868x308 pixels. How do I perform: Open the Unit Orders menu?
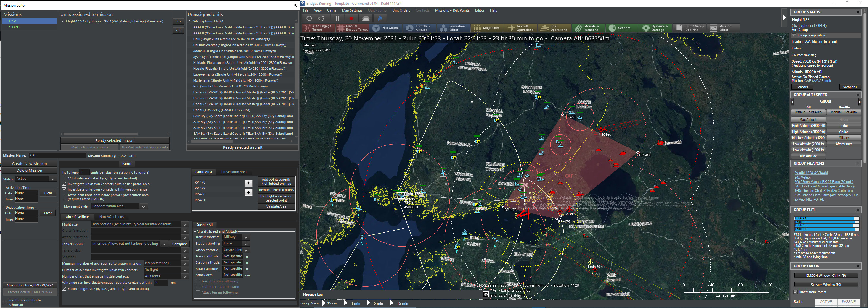401,10
